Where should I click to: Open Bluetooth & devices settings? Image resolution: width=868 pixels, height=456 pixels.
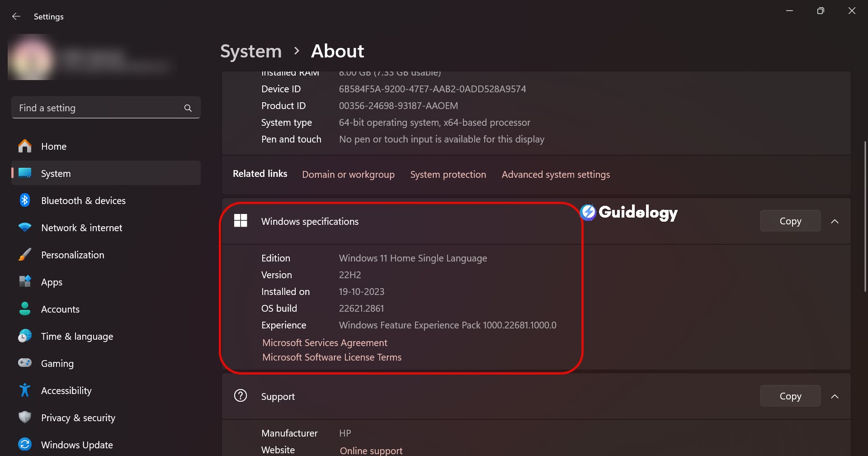click(x=83, y=201)
